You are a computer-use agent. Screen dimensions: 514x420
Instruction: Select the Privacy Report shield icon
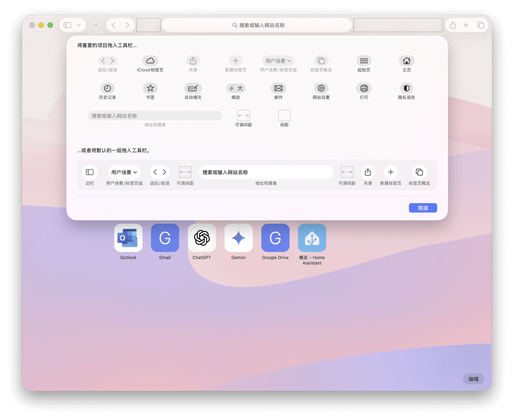pos(406,88)
